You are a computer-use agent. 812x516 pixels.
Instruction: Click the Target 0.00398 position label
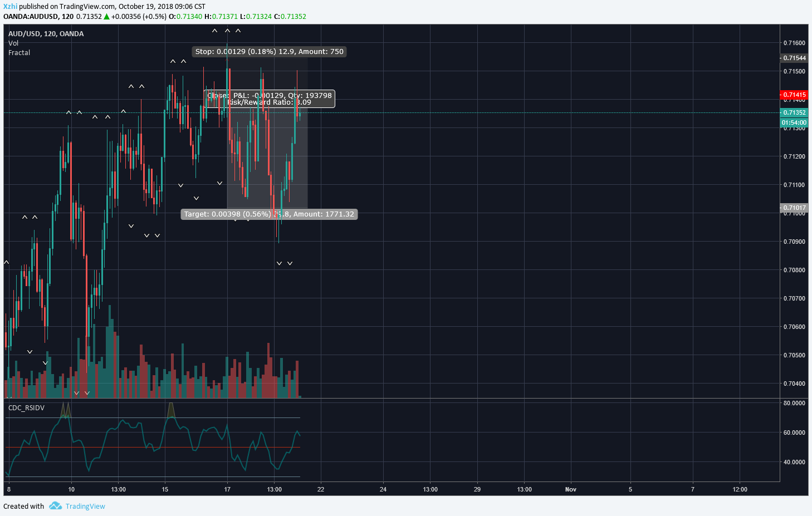270,214
